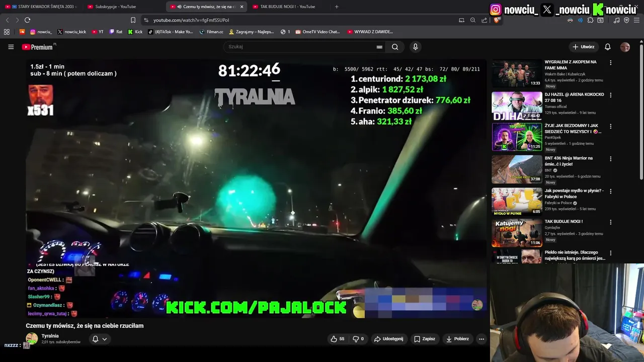The image size is (644, 362).
Task: Open Brave Shields lion icon
Action: [x=497, y=20]
